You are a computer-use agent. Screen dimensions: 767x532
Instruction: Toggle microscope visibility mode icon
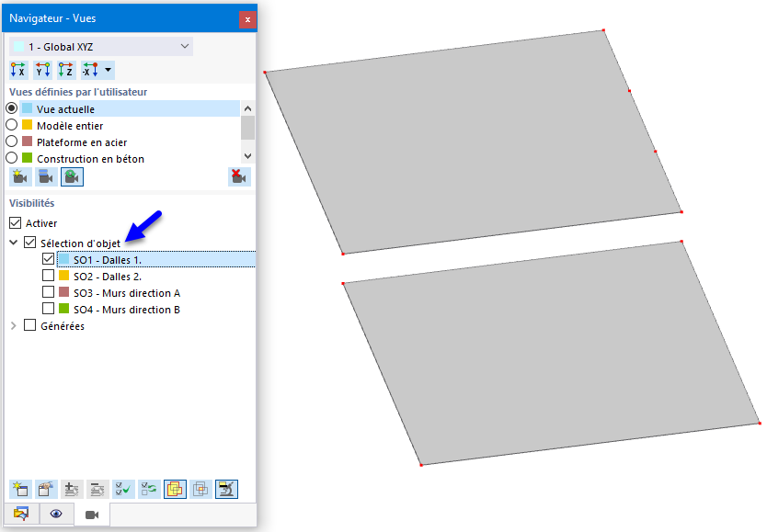point(226,489)
